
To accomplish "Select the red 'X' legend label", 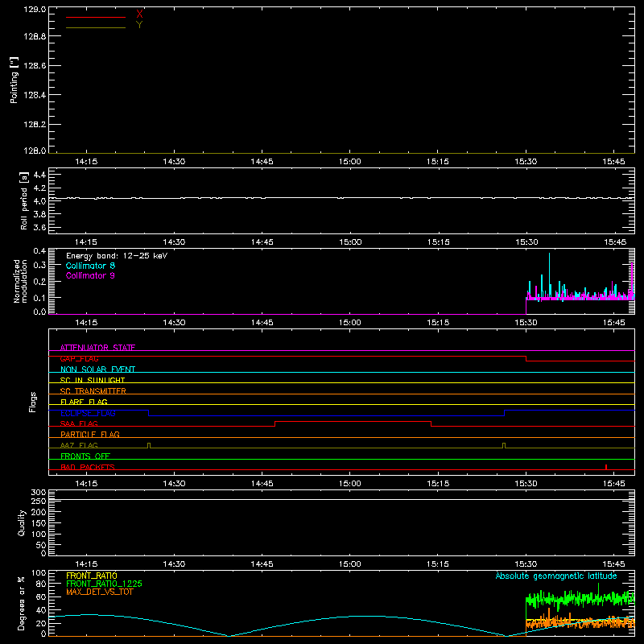I will point(139,14).
